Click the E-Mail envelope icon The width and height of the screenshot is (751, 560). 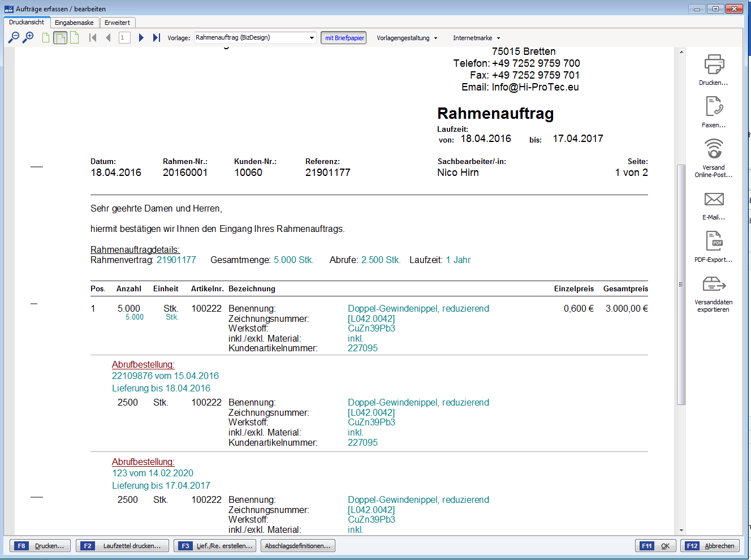714,199
